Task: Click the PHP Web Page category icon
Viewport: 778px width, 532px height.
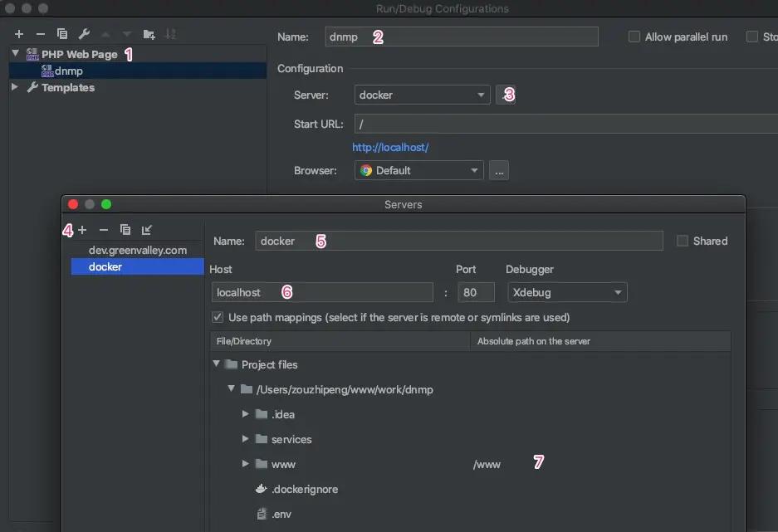Action: (x=32, y=54)
